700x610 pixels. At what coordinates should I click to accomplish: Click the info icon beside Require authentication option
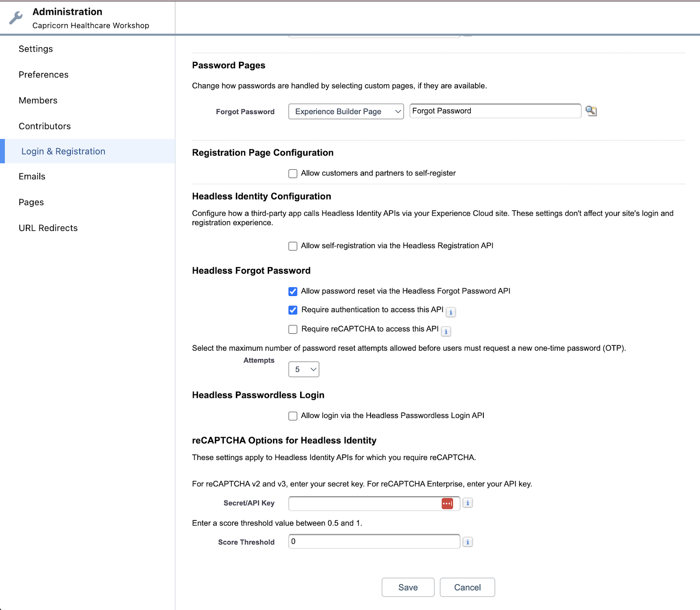(x=451, y=312)
